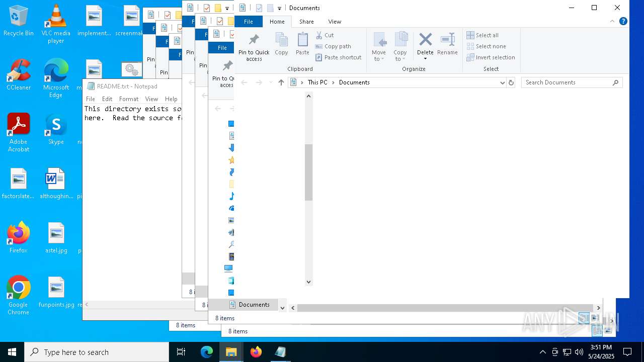
Task: Click Select none command
Action: pyautogui.click(x=486, y=46)
